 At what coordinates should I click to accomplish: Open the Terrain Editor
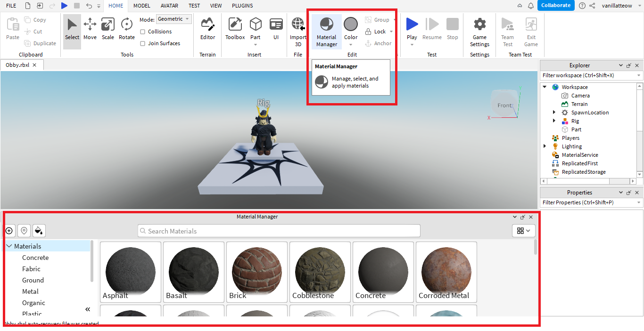click(x=207, y=30)
